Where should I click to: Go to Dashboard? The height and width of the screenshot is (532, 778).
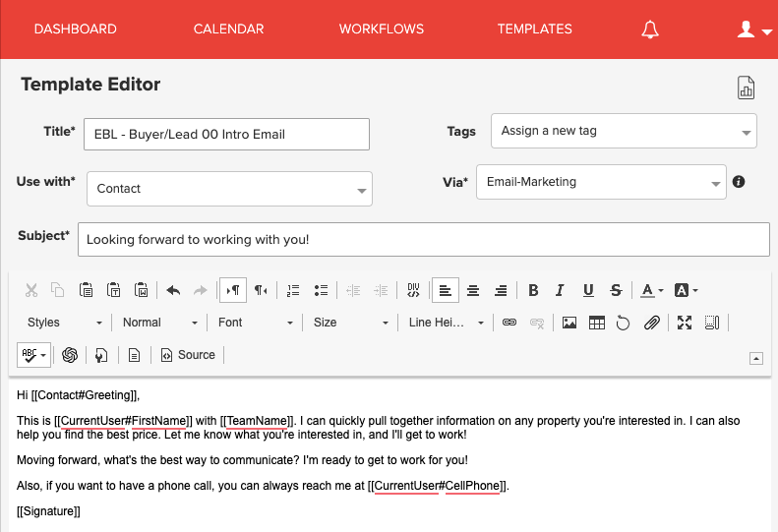(x=76, y=29)
